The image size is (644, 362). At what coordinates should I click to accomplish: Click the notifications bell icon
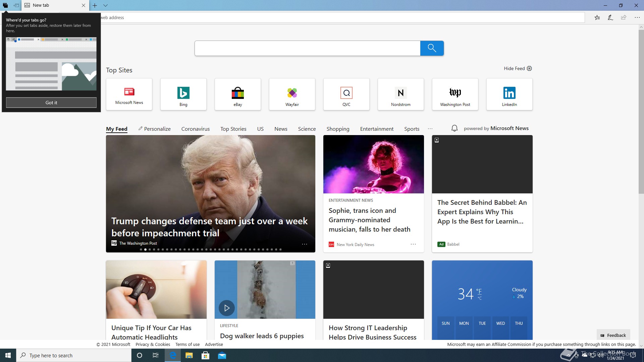click(x=454, y=128)
